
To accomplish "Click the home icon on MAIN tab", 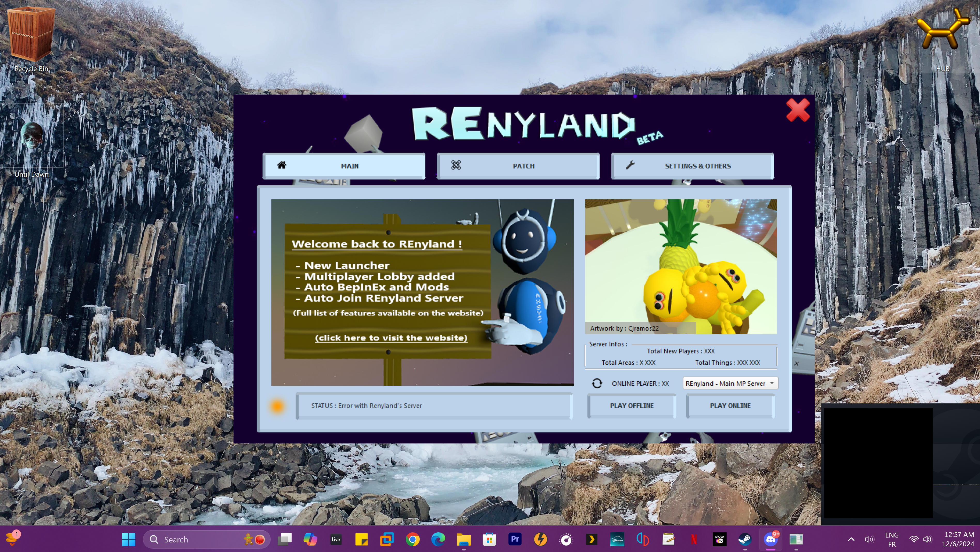I will (x=282, y=165).
